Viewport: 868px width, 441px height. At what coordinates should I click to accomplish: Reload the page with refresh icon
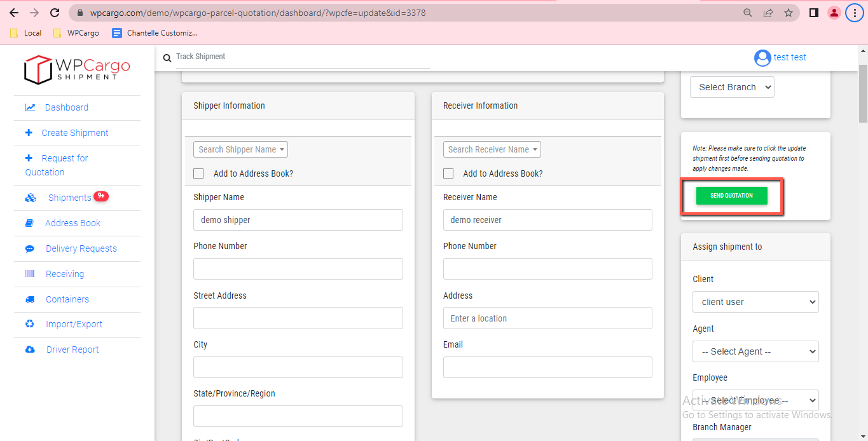click(x=55, y=13)
